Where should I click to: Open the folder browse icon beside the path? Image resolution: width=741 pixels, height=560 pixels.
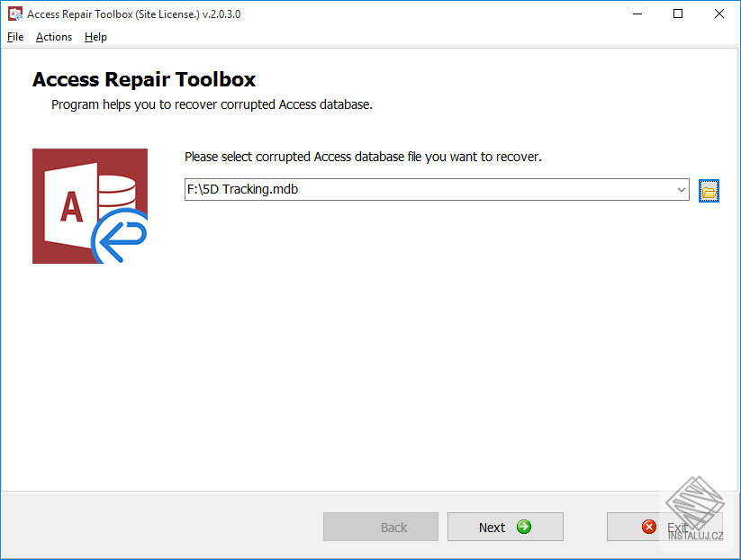709,190
